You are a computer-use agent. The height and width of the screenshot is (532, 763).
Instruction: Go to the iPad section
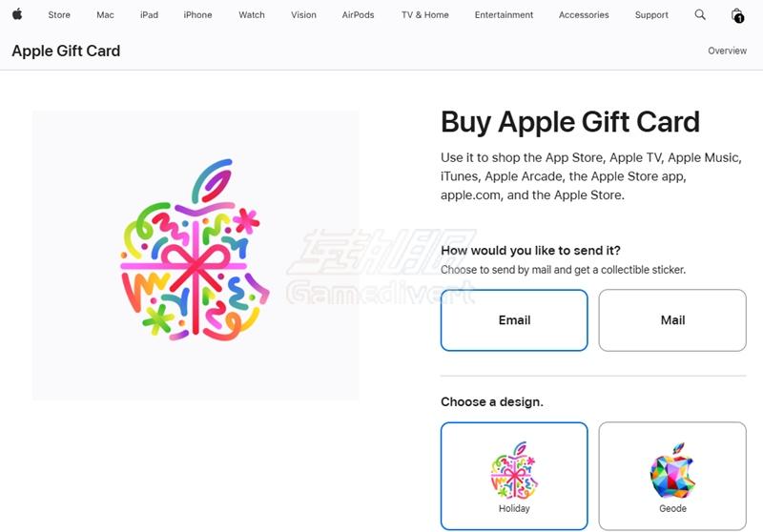[149, 15]
